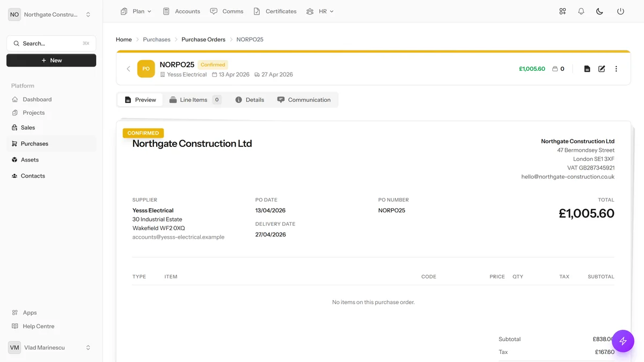
Task: Click the Search input field
Action: (x=52, y=43)
